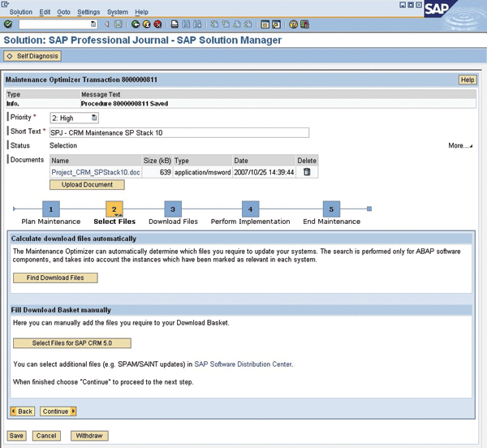Click the Plan Maintenance step label
The height and width of the screenshot is (448, 487).
pos(51,222)
